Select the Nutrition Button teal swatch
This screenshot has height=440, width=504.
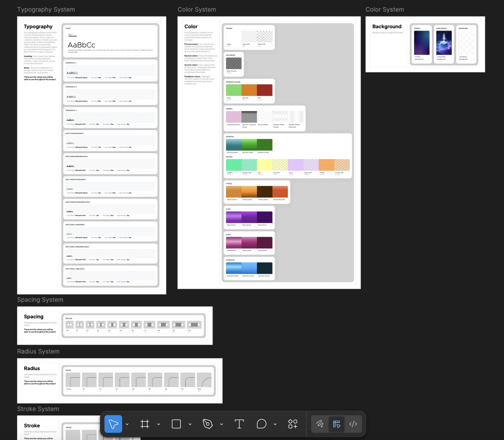click(234, 145)
